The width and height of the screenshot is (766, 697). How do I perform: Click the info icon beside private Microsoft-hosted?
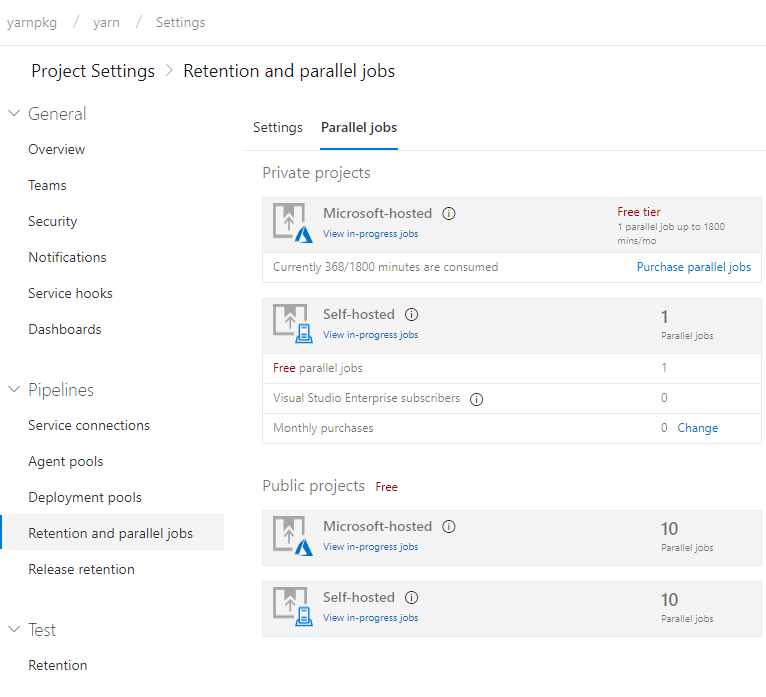pos(448,213)
